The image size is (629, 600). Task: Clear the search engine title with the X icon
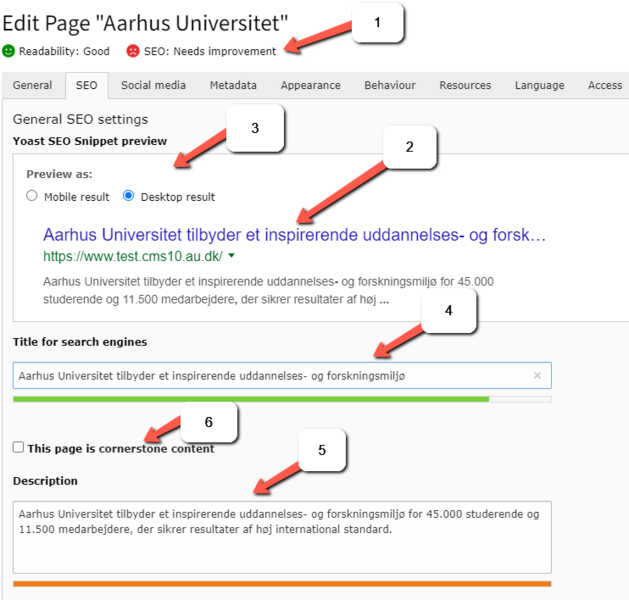tap(537, 375)
